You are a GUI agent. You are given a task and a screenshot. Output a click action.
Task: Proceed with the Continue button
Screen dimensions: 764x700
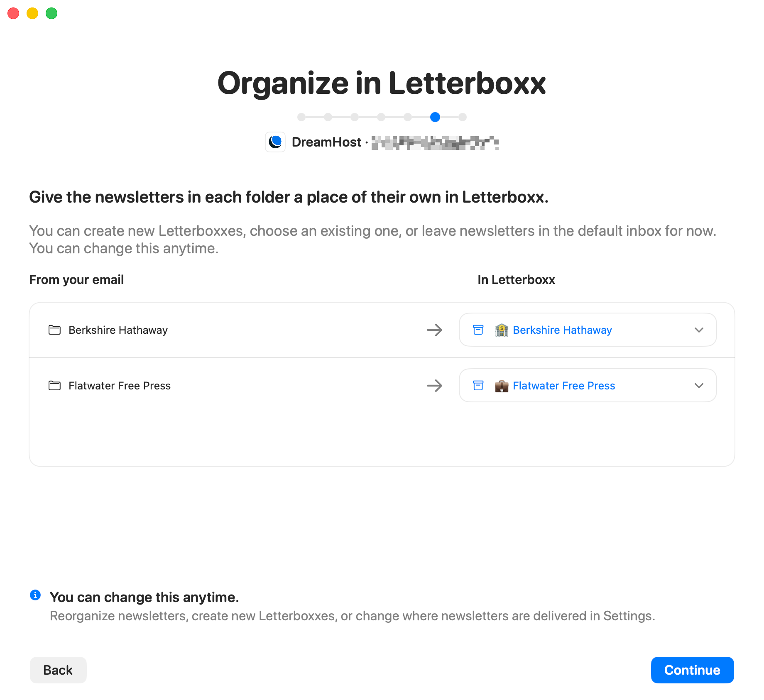pyautogui.click(x=692, y=670)
